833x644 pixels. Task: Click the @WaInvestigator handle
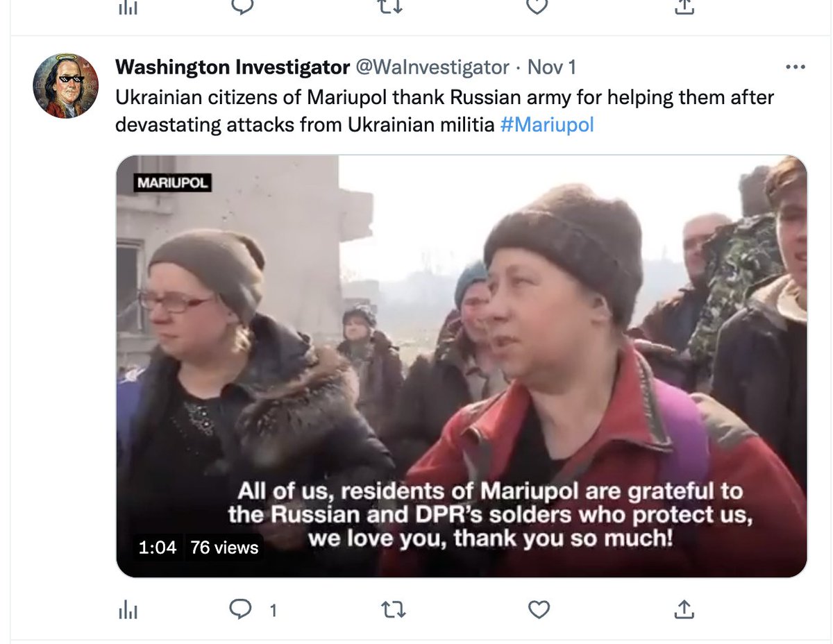pos(432,67)
